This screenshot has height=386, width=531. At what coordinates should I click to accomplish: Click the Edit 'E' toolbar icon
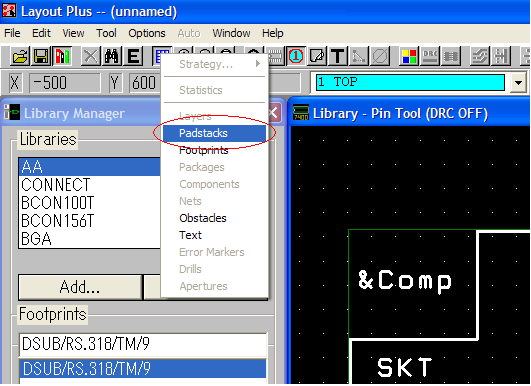[x=133, y=56]
